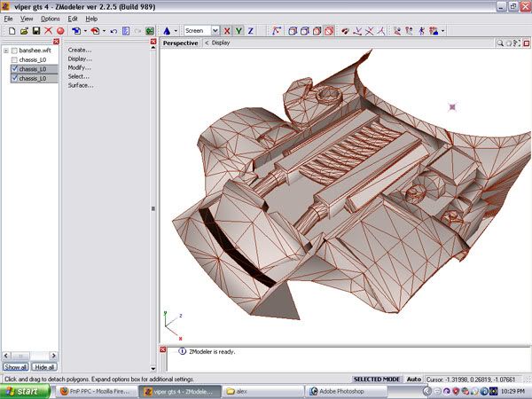Toggle the X axis constraint button
Image resolution: width=532 pixels, height=399 pixels.
228,31
